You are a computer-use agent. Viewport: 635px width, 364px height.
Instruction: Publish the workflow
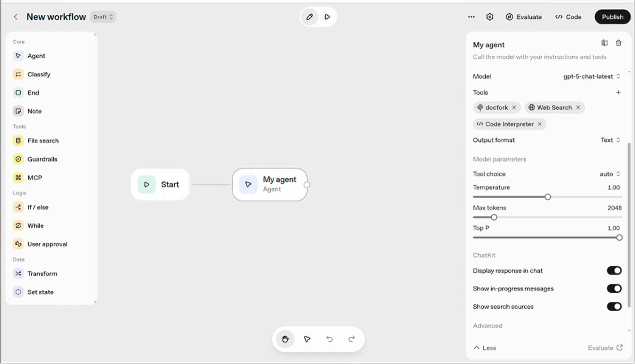tap(612, 17)
